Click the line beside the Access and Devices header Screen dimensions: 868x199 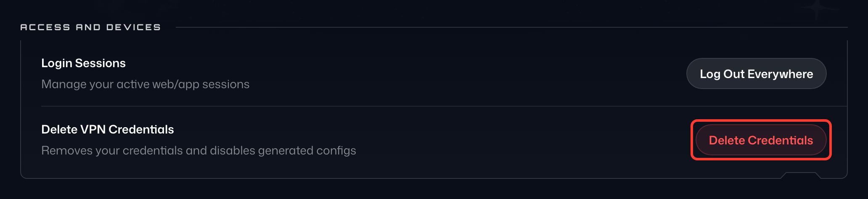coord(511,27)
